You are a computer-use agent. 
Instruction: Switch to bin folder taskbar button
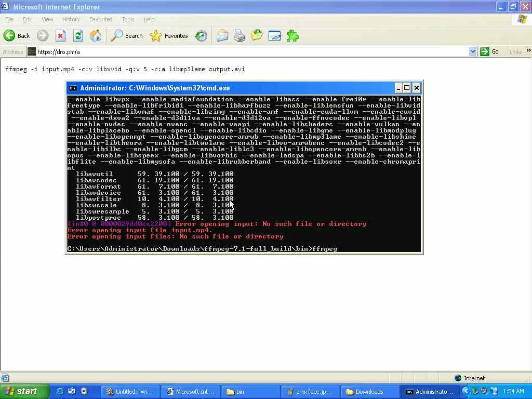(x=251, y=392)
